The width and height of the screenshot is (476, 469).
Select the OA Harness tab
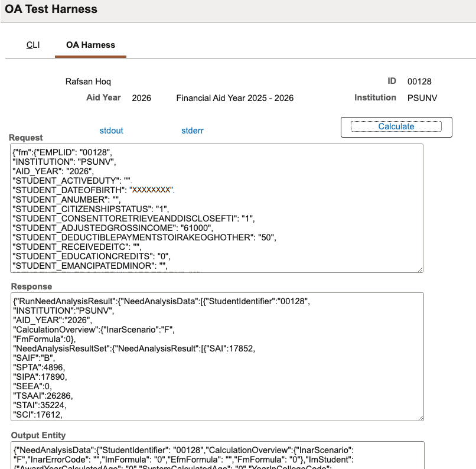pos(90,44)
